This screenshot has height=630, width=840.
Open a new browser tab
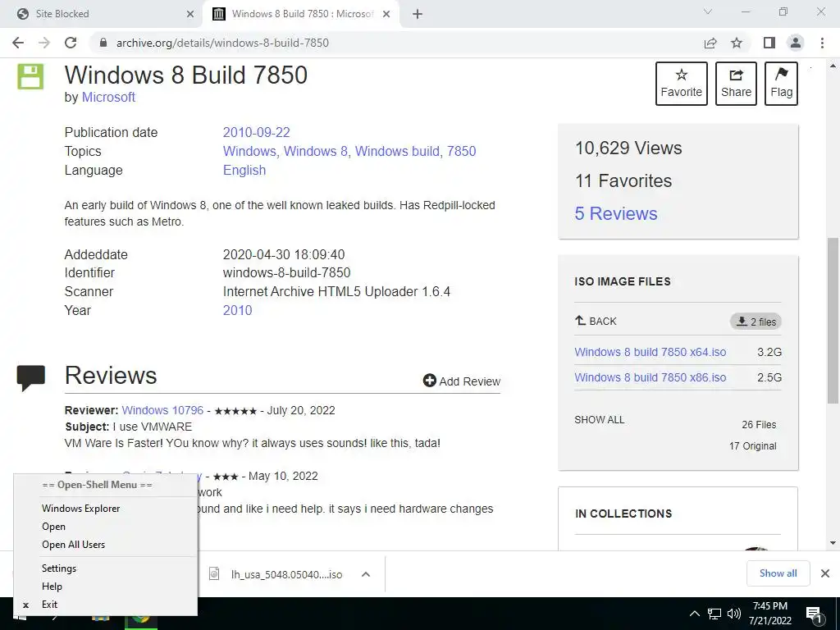(x=418, y=14)
